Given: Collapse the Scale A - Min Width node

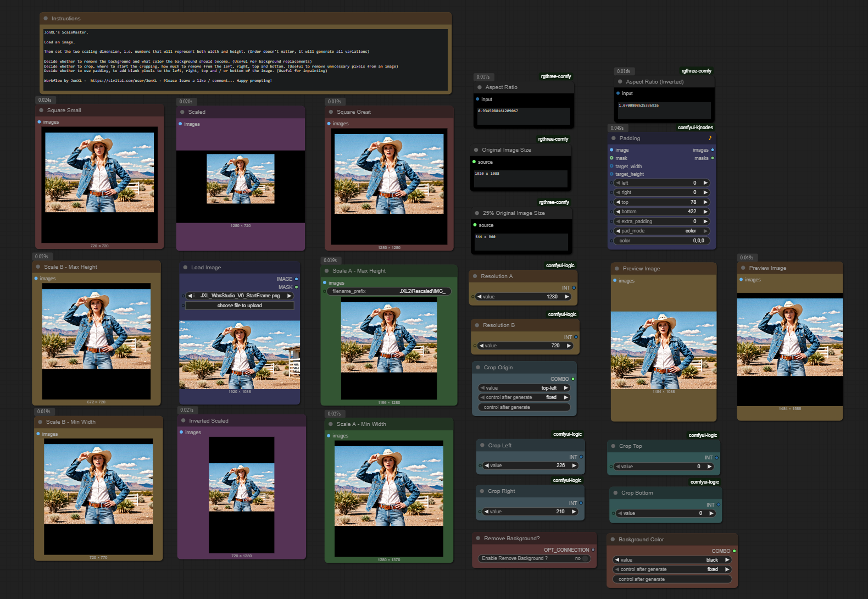Looking at the screenshot, I should [331, 424].
